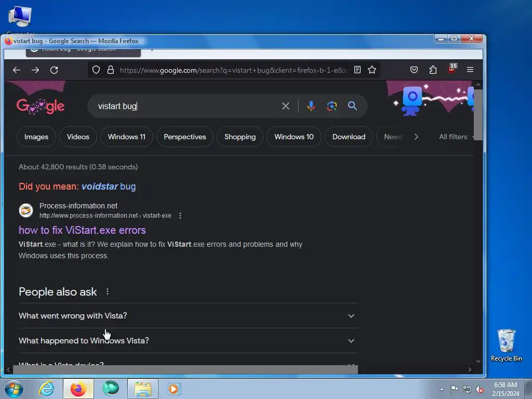
Task: Clear the search box with the X icon
Action: point(286,106)
